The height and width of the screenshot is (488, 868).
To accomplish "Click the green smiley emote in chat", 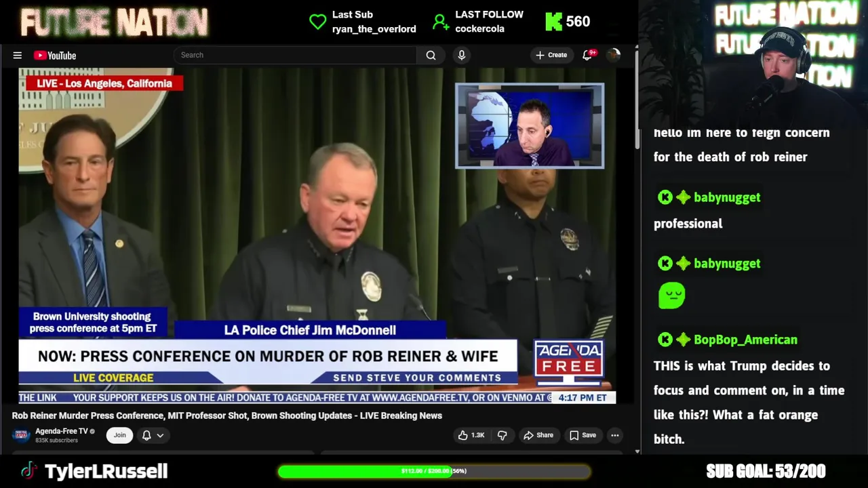I will (x=671, y=296).
